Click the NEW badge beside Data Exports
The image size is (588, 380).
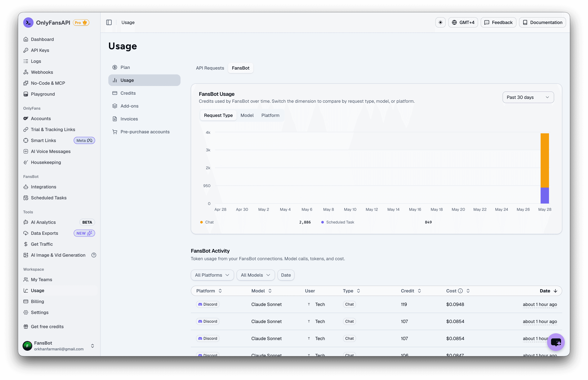84,233
